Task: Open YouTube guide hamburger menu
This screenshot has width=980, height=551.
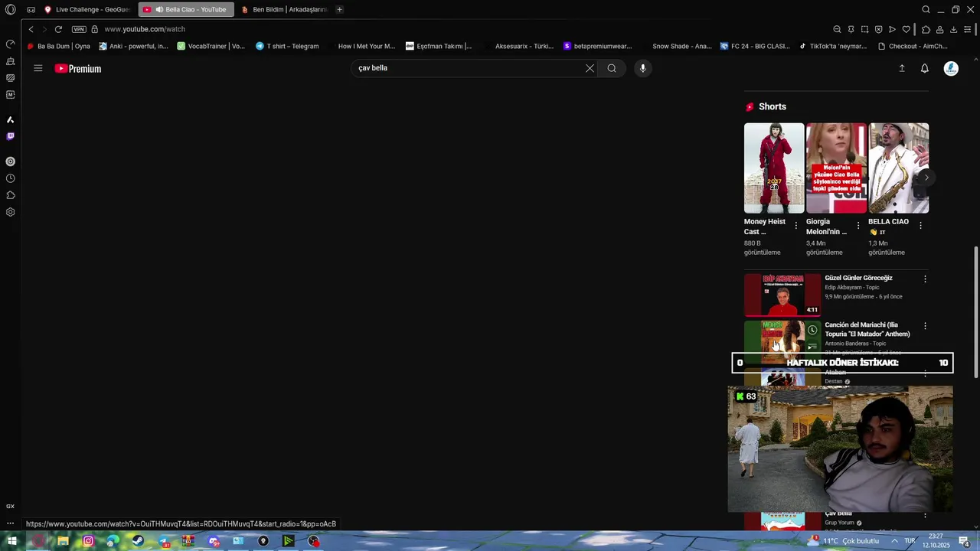Action: (38, 68)
